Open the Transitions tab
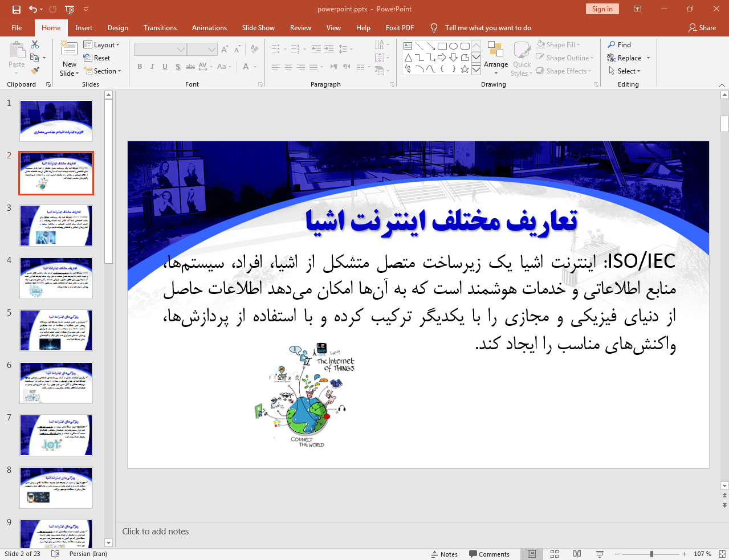 tap(160, 28)
